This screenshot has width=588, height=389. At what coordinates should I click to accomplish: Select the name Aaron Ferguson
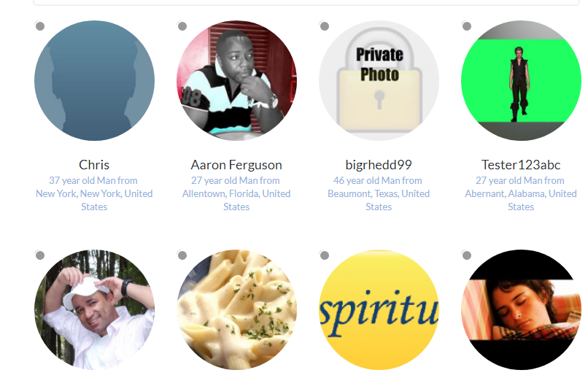pos(236,165)
